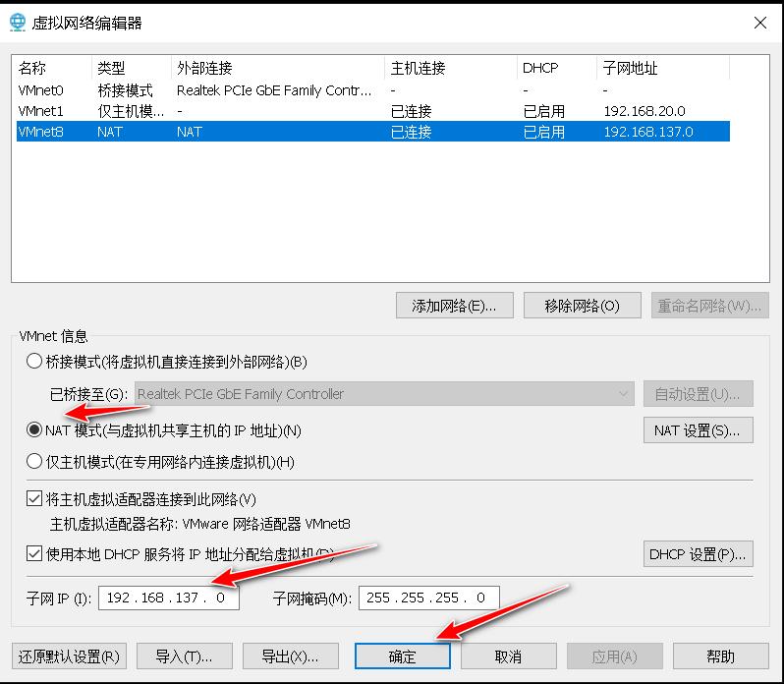Screen dimensions: 784x684
Task: Click the 导出(X) button
Action: pos(291,656)
